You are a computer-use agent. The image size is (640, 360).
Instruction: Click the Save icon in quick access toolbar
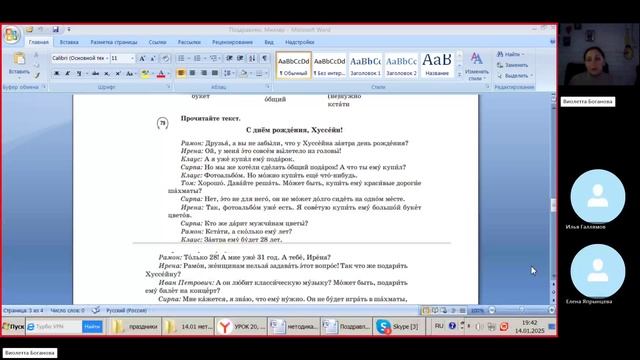[56, 29]
